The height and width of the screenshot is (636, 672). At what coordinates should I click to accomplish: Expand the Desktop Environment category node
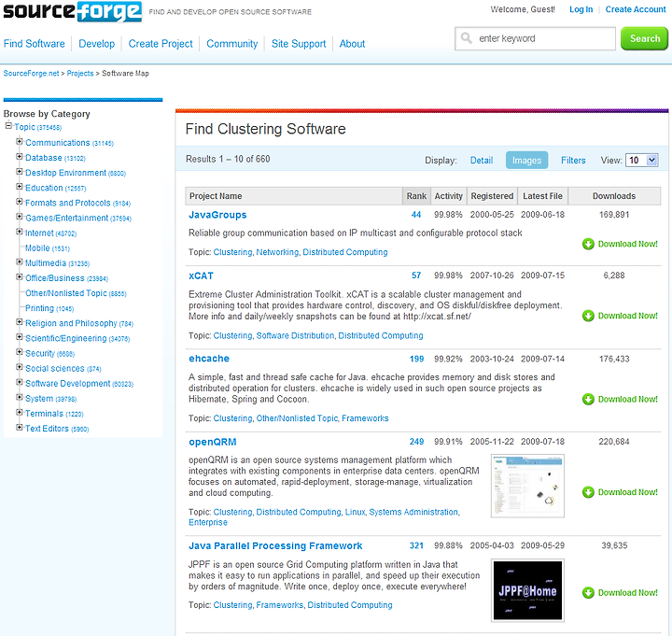pyautogui.click(x=20, y=172)
